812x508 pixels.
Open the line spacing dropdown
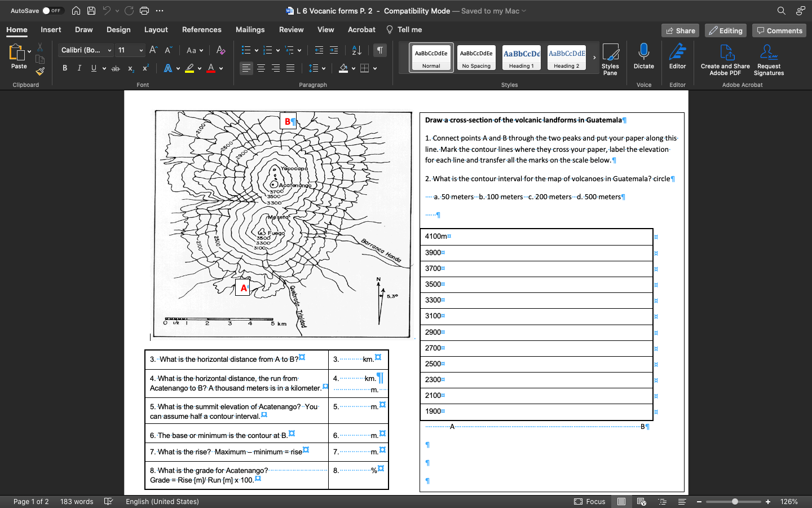317,68
